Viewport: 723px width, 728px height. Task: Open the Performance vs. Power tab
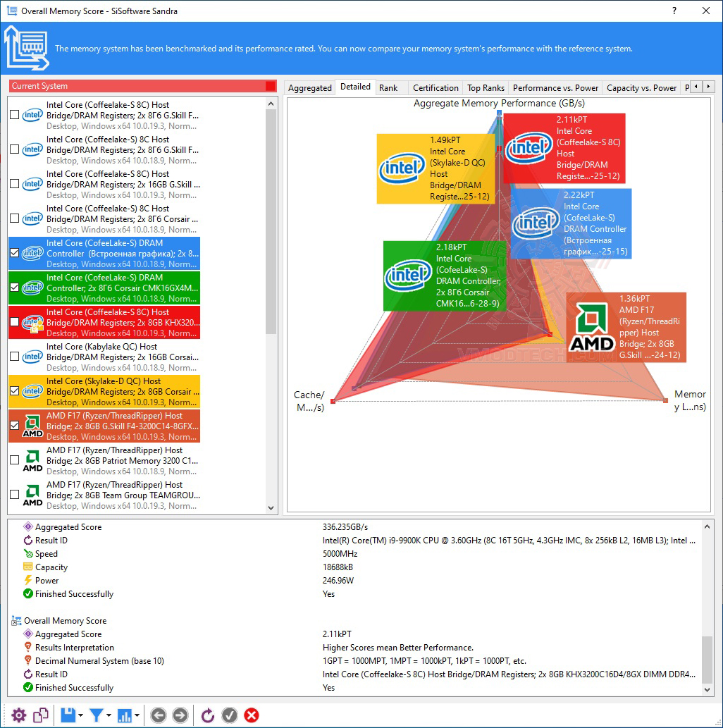[x=555, y=88]
